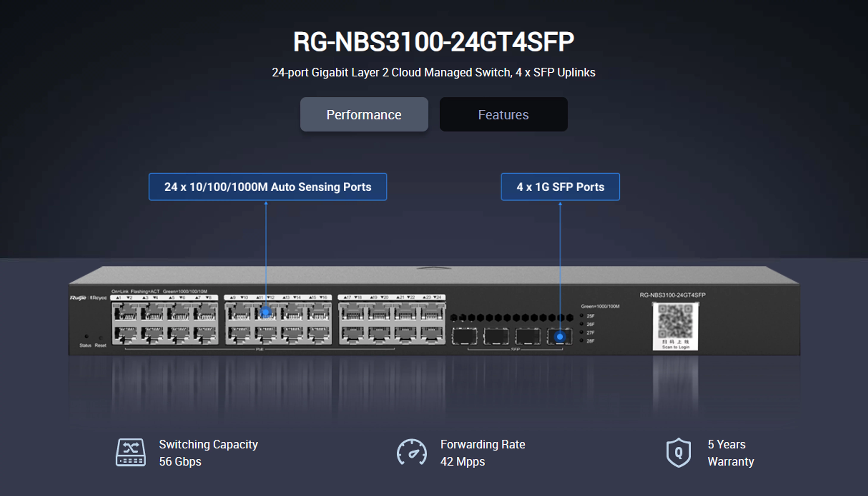Image resolution: width=868 pixels, height=496 pixels.
Task: Click the Ruijie Reyee logo on switch
Action: coord(88,298)
